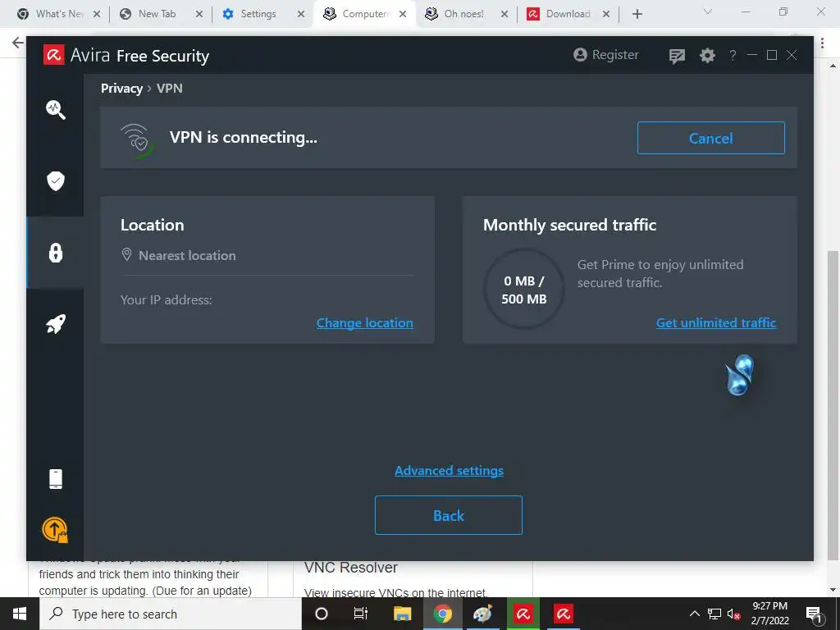Open the Status scan sidebar icon
This screenshot has width=840, height=630.
56,110
